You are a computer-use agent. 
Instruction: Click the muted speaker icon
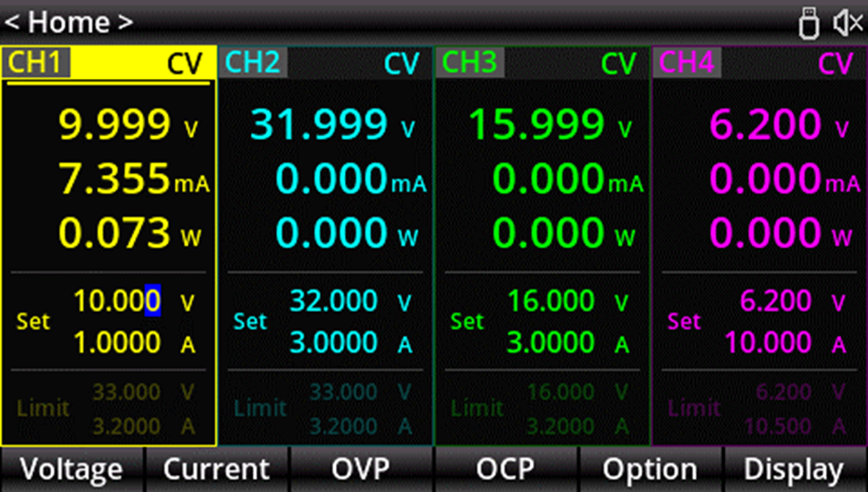pyautogui.click(x=847, y=22)
